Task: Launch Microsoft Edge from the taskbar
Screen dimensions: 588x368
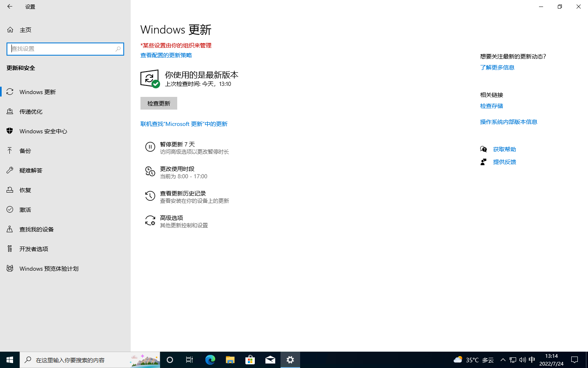Action: coord(210,360)
